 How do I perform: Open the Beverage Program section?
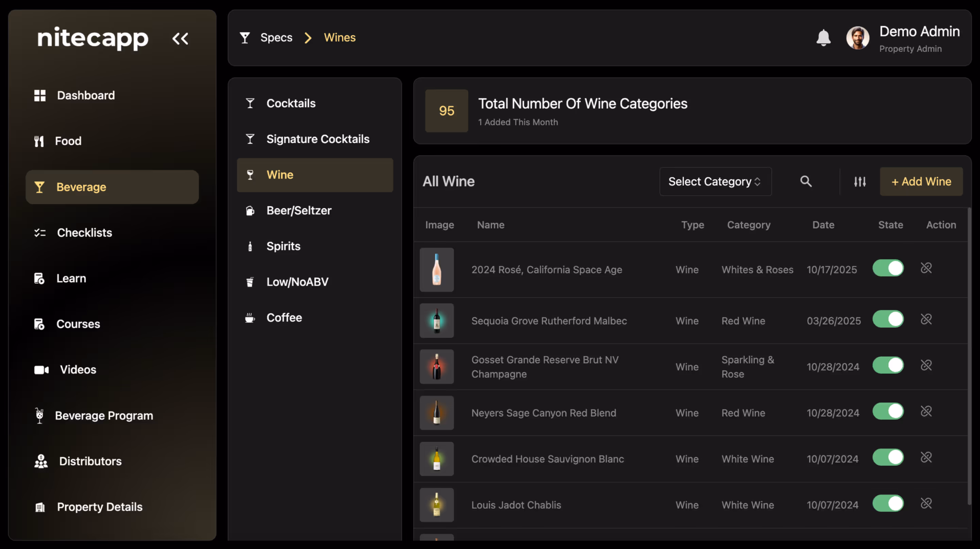[104, 415]
